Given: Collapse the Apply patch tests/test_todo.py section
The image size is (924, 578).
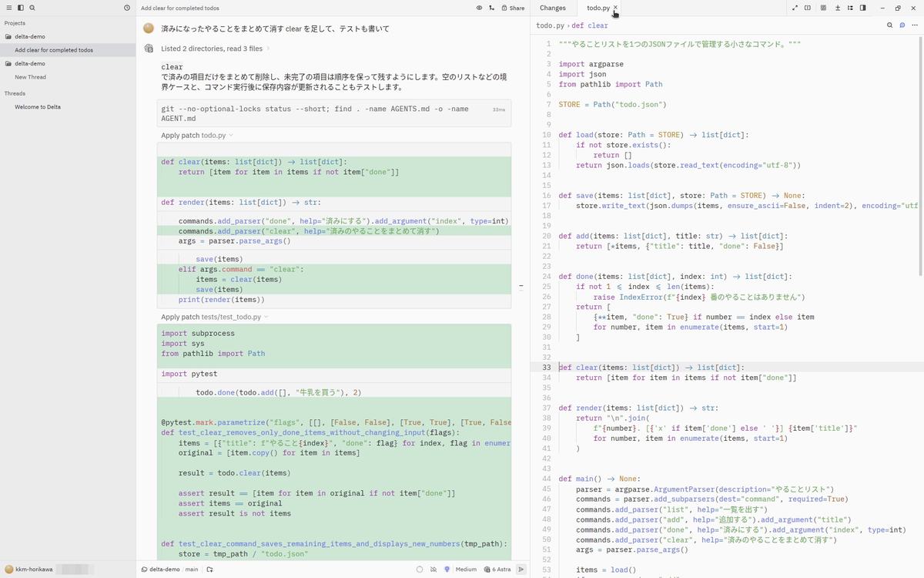Looking at the screenshot, I should click(215, 317).
